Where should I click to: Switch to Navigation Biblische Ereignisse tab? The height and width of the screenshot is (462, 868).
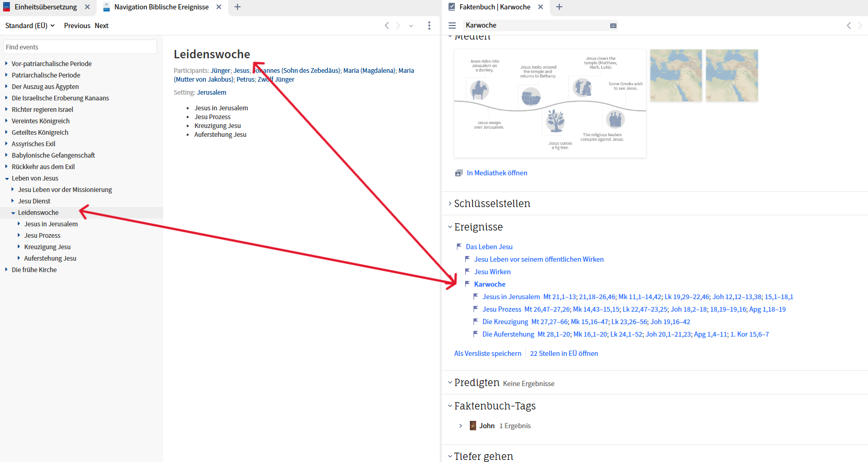(161, 7)
